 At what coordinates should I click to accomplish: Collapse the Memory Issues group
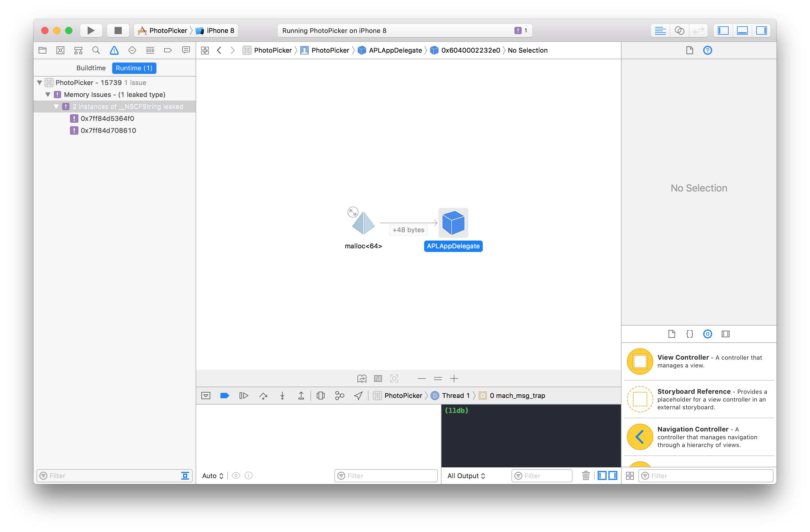tap(48, 95)
